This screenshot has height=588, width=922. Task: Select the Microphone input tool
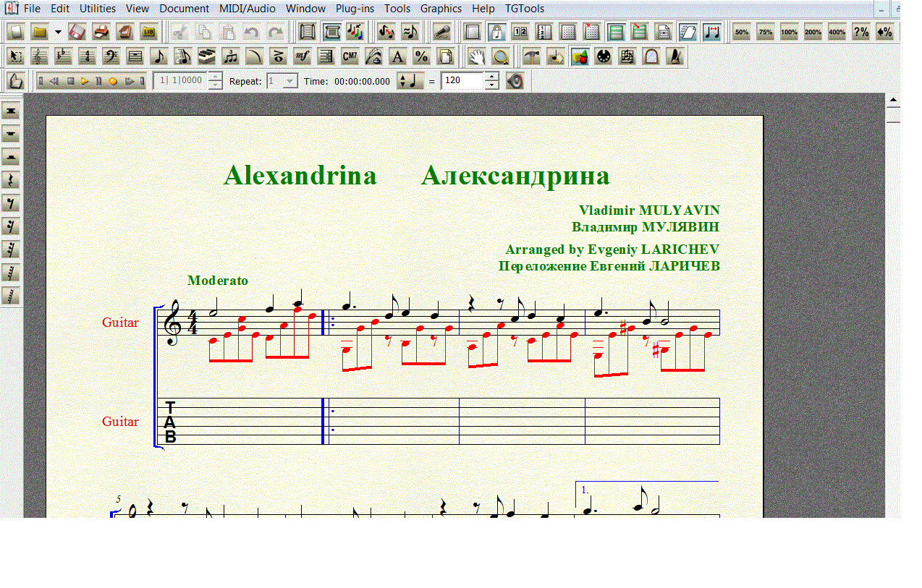(x=441, y=32)
